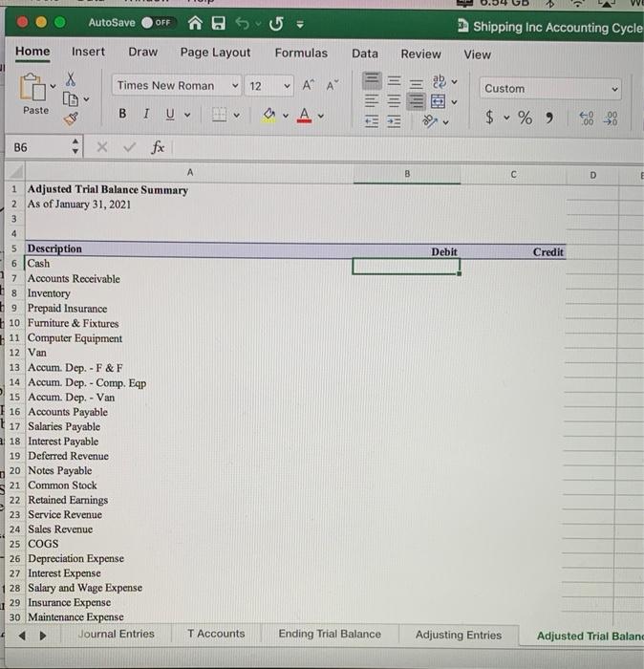Screen dimensions: 644x669
Task: Click the Undo arrow icon
Action: (243, 23)
